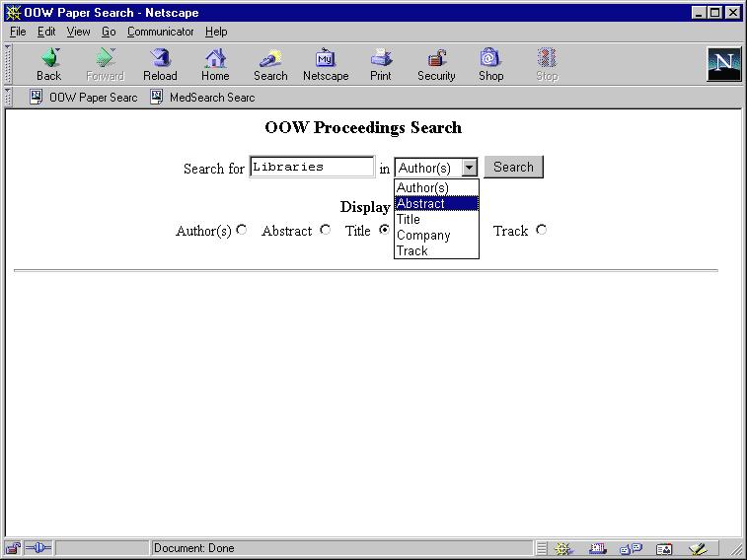
Task: Choose Abstract from the dropdown list
Action: click(x=435, y=204)
